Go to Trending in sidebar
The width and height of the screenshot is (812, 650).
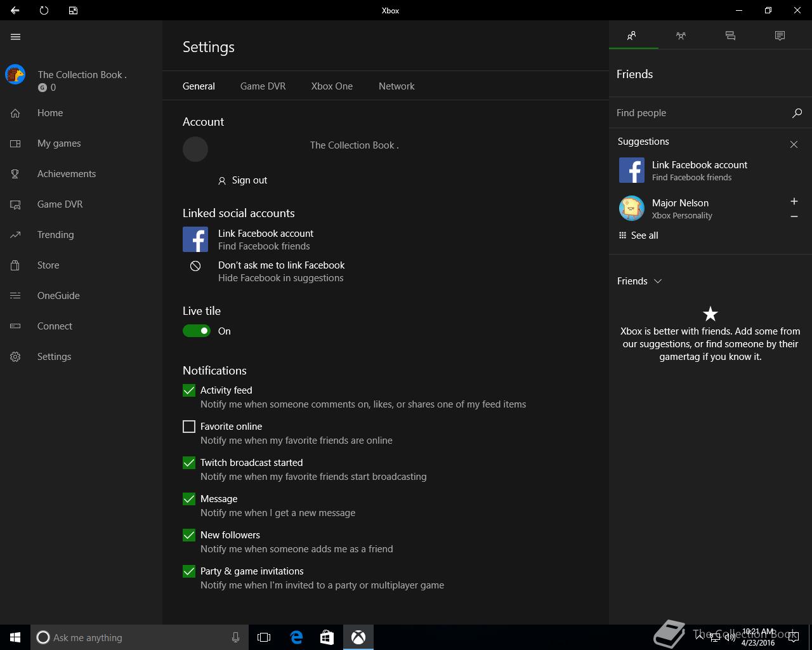56,235
